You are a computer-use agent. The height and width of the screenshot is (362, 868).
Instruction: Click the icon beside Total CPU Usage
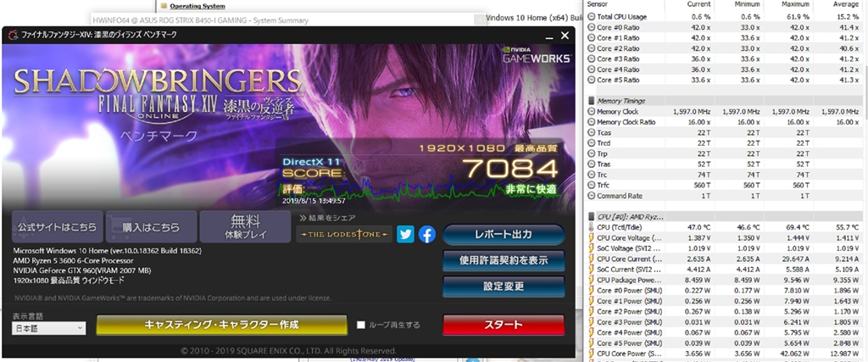coord(592,17)
